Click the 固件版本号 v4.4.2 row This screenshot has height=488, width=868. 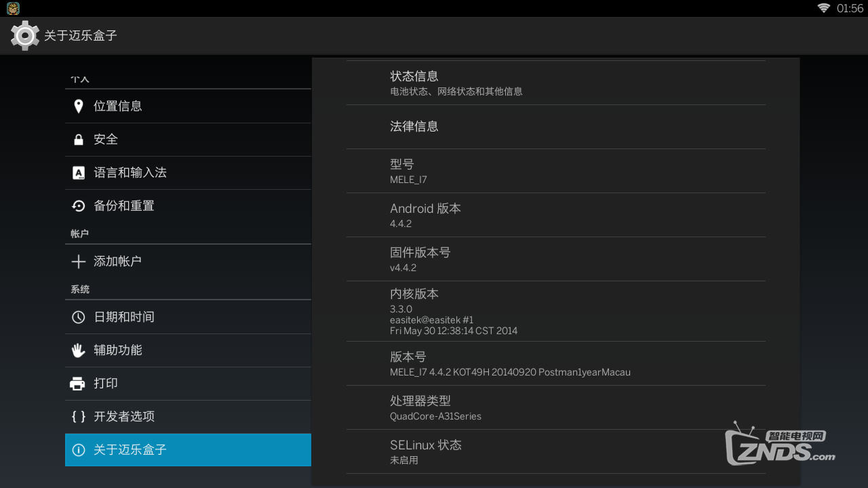point(556,259)
